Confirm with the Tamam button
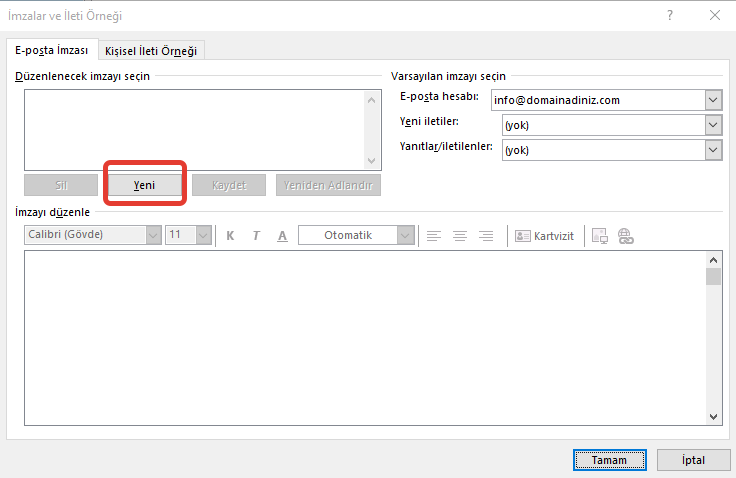This screenshot has width=736, height=478. (608, 460)
